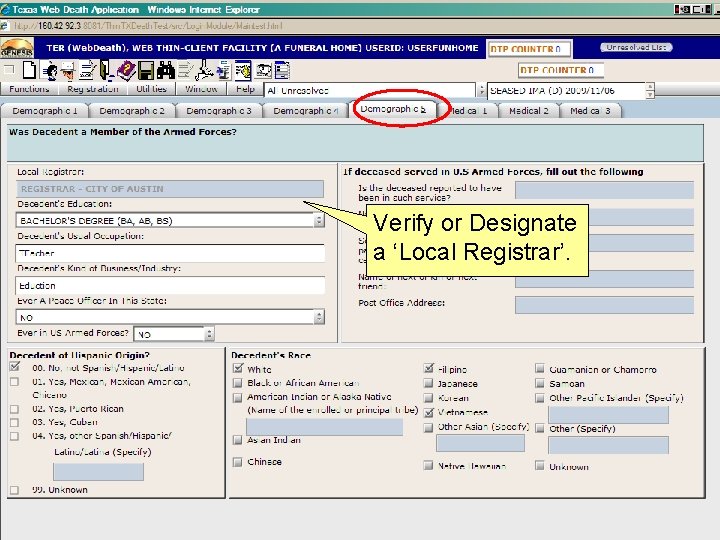Image resolution: width=720 pixels, height=540 pixels.
Task: Open the Ever in US Armed Forces dropdown
Action: 209,334
